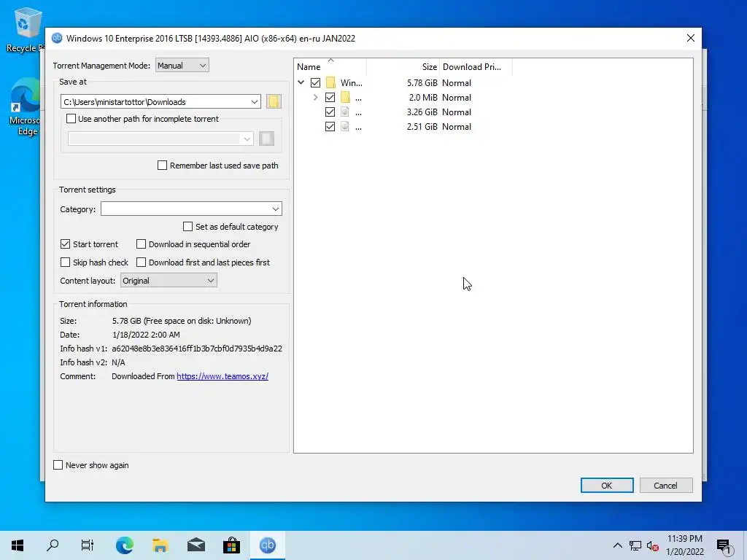Viewport: 747px width, 560px height.
Task: Click the '5.78 GiB (Free space on disk: Unknown)' text
Action: click(x=182, y=321)
